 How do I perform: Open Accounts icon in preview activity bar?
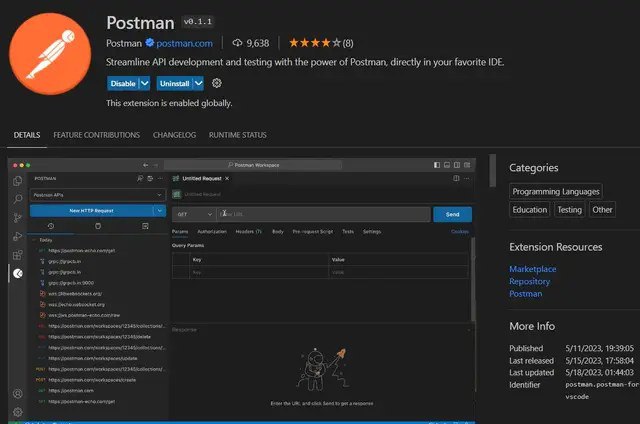coord(18,393)
